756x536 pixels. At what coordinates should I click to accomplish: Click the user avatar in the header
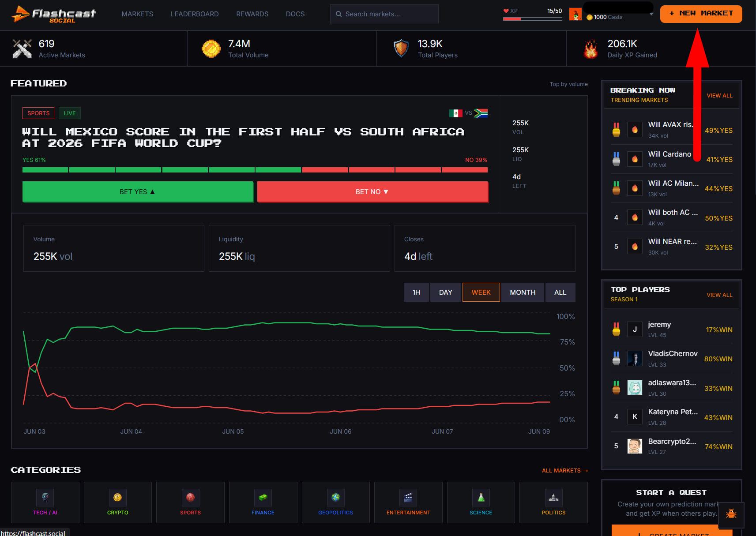point(575,15)
